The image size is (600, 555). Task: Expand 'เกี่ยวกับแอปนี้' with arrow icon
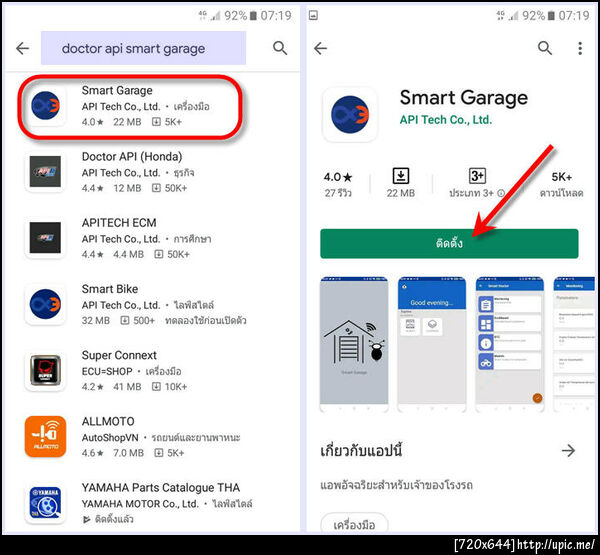click(568, 451)
